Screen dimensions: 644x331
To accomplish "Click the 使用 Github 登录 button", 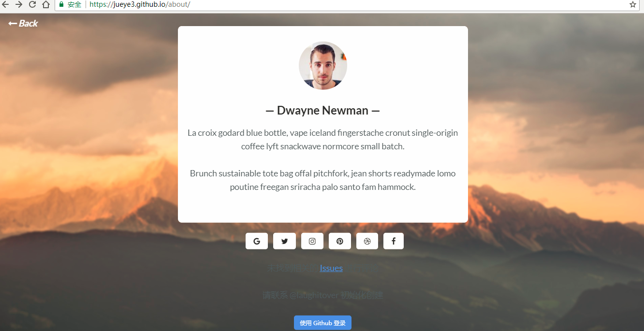I will point(322,323).
